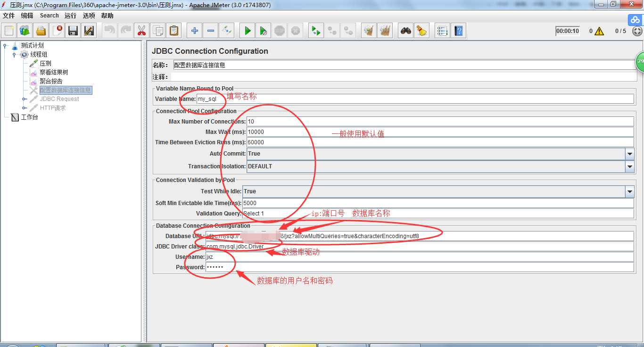The image size is (644, 347).
Task: Start test with no pauses icon
Action: [264, 31]
